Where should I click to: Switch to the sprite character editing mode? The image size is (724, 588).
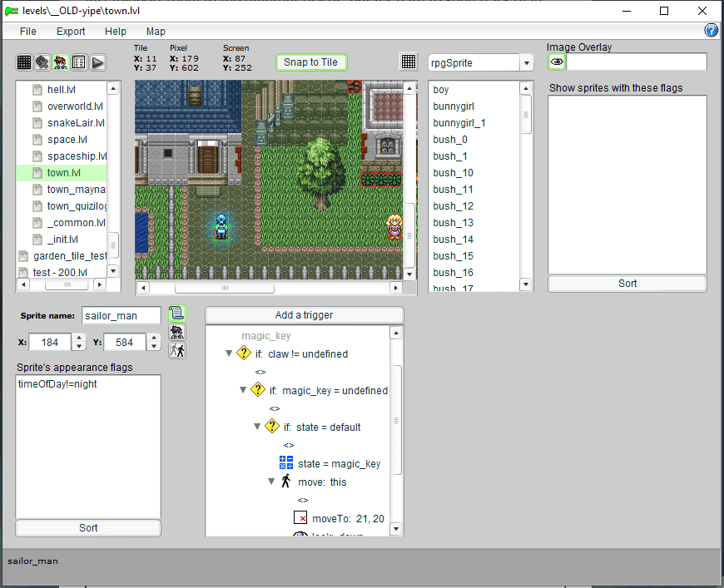[x=61, y=62]
